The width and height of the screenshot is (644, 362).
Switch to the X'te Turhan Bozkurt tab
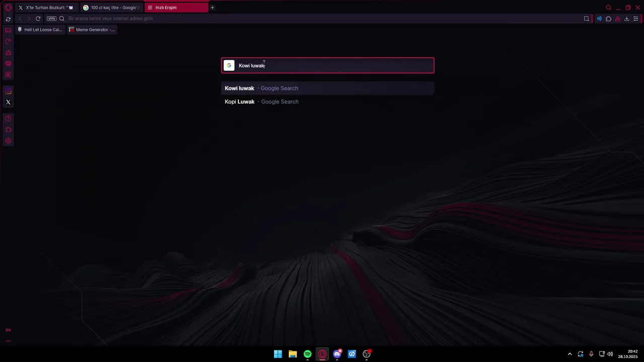(46, 8)
